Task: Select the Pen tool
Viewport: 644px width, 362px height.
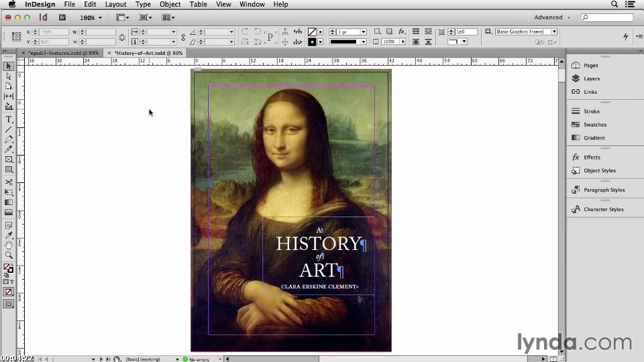Action: click(x=9, y=139)
